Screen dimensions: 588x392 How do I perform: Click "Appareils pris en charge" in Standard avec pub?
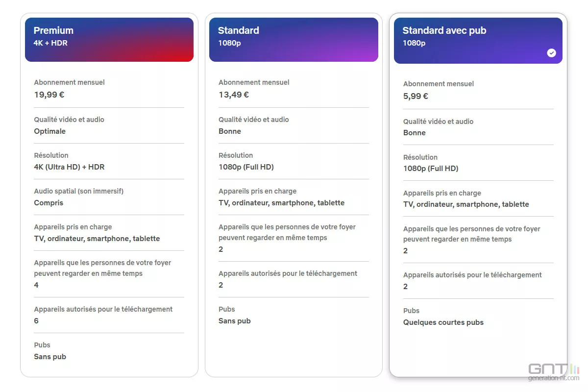(442, 193)
